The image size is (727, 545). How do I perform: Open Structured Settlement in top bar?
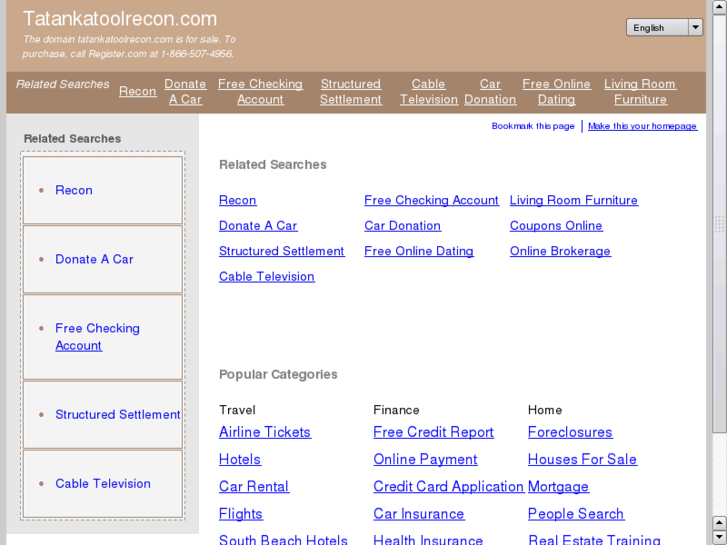[351, 91]
